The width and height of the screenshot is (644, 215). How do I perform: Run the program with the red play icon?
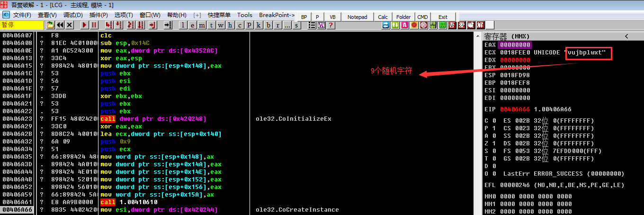coord(84,25)
